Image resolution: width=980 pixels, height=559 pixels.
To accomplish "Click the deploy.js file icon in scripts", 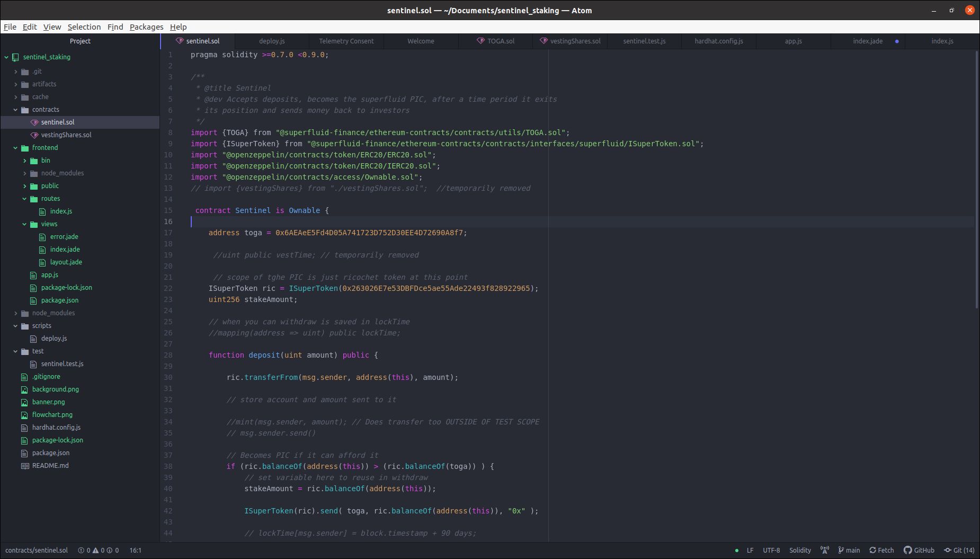I will [x=33, y=339].
